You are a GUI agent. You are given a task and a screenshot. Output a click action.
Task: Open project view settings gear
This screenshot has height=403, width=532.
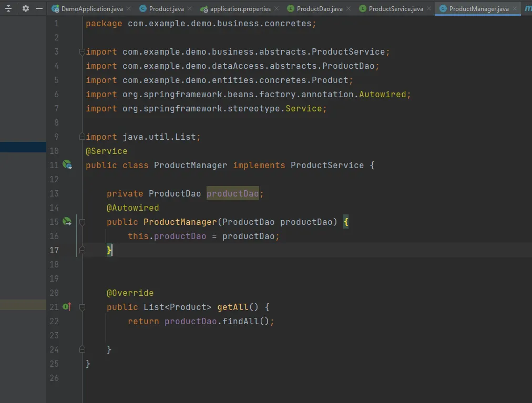tap(25, 8)
